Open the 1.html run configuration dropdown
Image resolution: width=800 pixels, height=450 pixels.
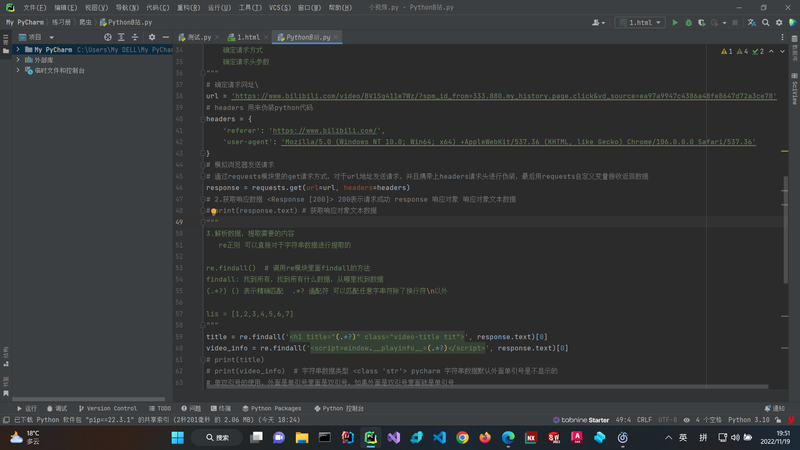tap(640, 22)
